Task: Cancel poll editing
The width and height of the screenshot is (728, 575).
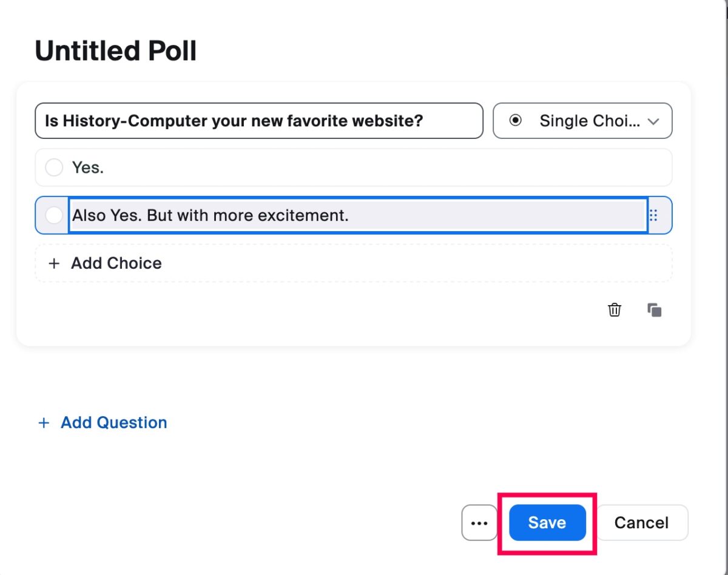Action: click(642, 522)
